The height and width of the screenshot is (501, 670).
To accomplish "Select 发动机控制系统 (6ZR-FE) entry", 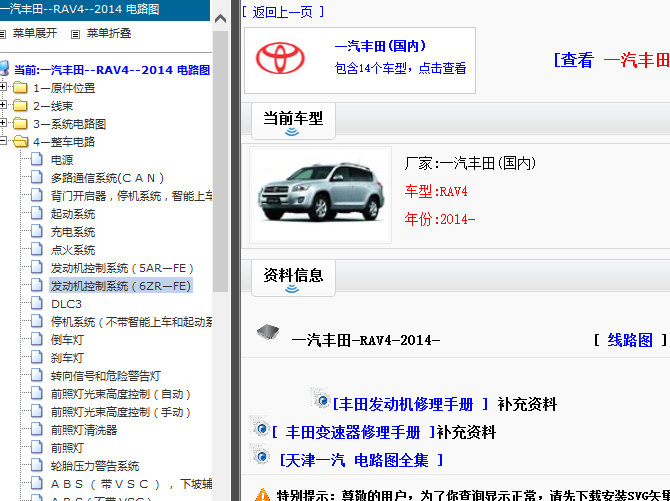I will 121,286.
